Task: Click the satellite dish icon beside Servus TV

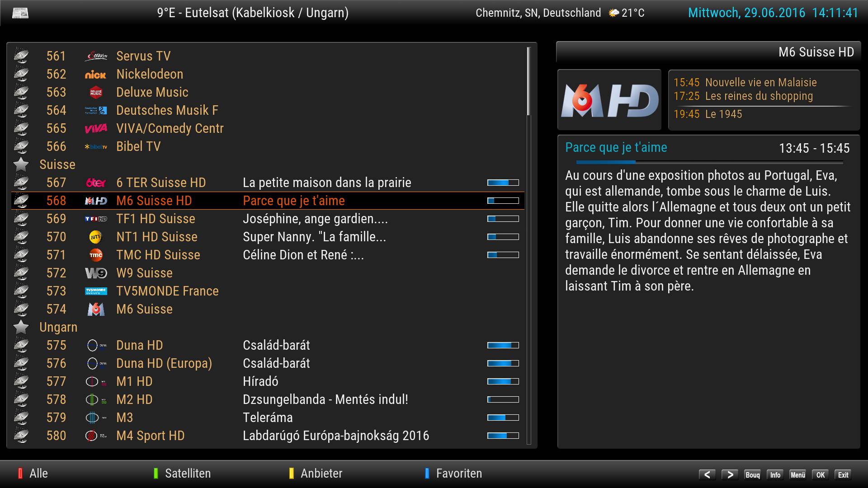Action: pos(21,56)
